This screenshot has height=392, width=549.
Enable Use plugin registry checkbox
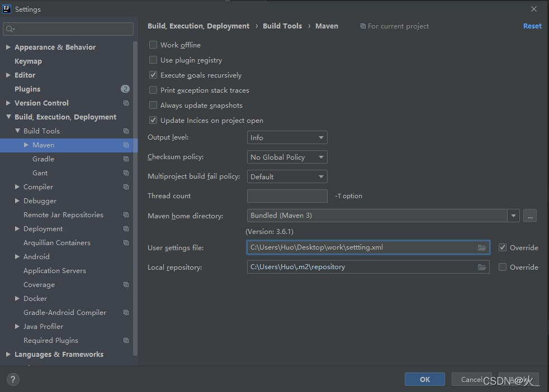tap(153, 60)
